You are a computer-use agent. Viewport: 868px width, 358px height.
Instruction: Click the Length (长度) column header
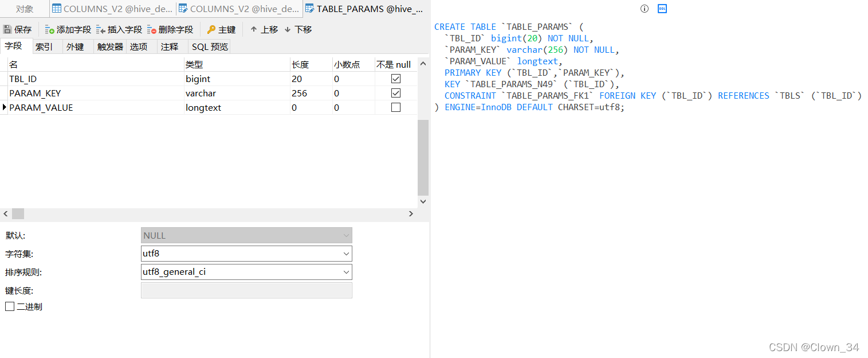pyautogui.click(x=311, y=64)
